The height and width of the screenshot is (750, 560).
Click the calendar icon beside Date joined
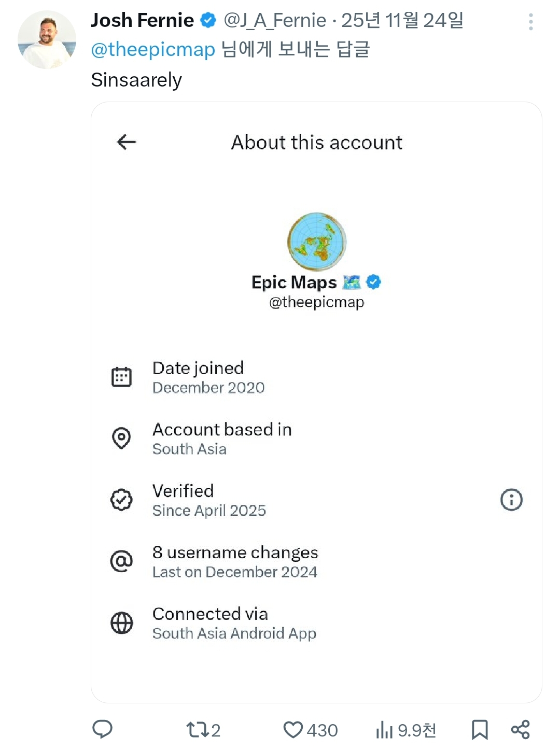[122, 377]
